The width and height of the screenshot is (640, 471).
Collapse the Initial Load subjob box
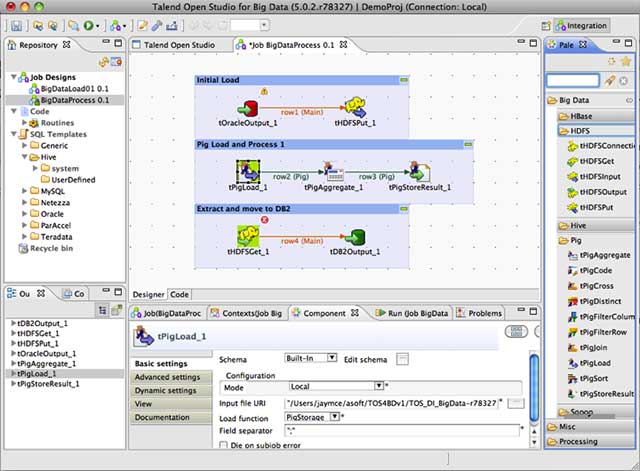[403, 79]
